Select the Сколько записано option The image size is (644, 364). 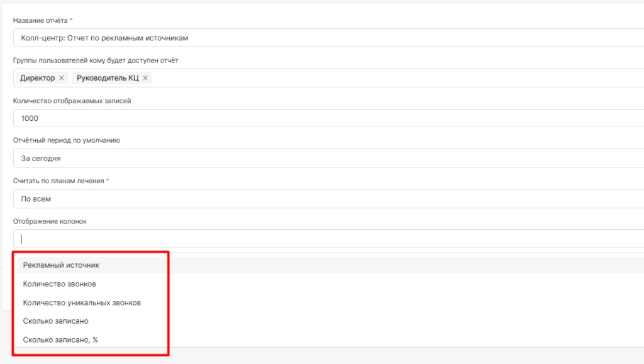pos(55,321)
